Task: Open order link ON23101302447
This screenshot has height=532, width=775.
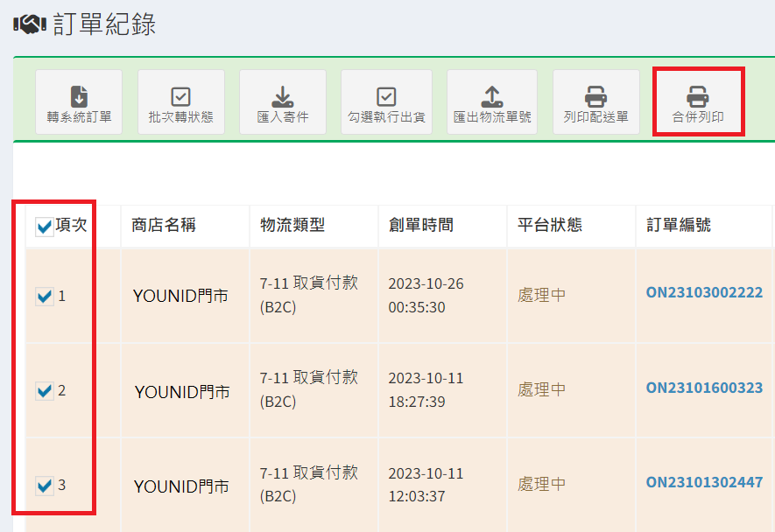Action: (704, 482)
